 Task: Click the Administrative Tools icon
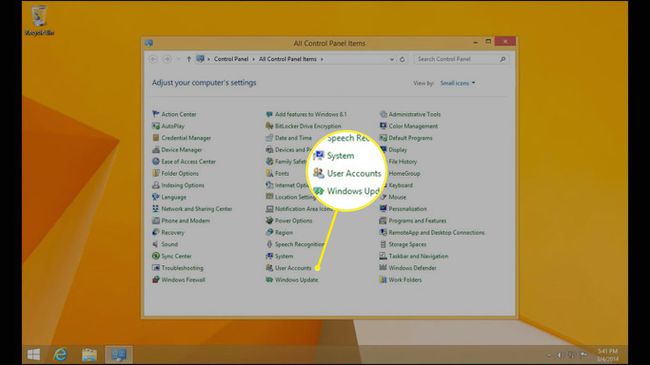pyautogui.click(x=383, y=114)
